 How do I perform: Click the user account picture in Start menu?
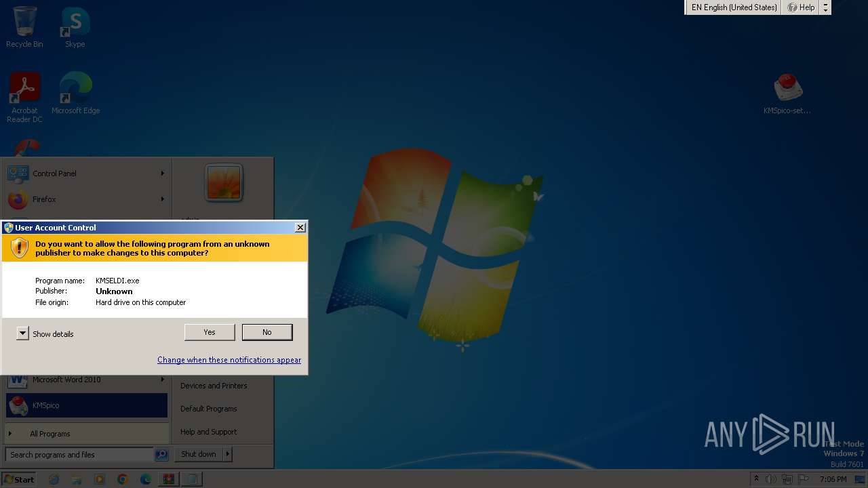click(x=224, y=183)
